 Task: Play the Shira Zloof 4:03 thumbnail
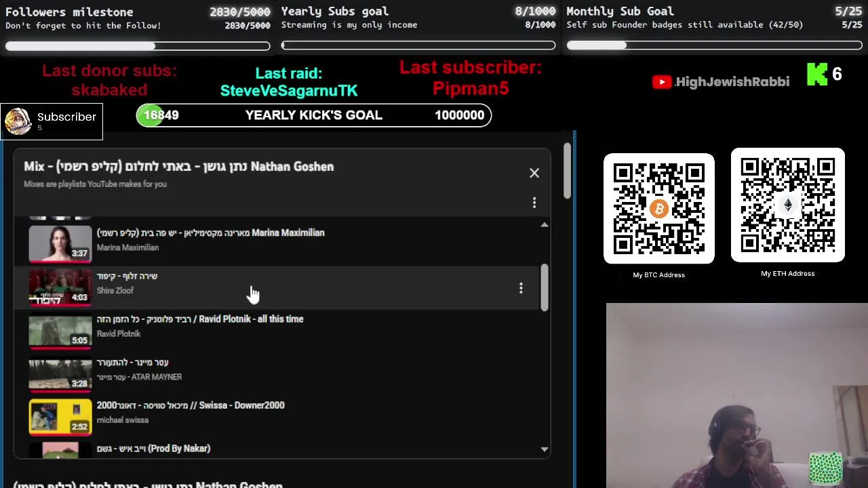pos(60,287)
